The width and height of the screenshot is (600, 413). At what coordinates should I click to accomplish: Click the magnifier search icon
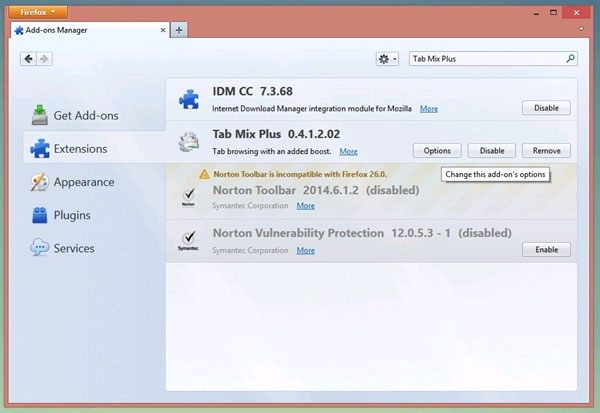point(571,59)
